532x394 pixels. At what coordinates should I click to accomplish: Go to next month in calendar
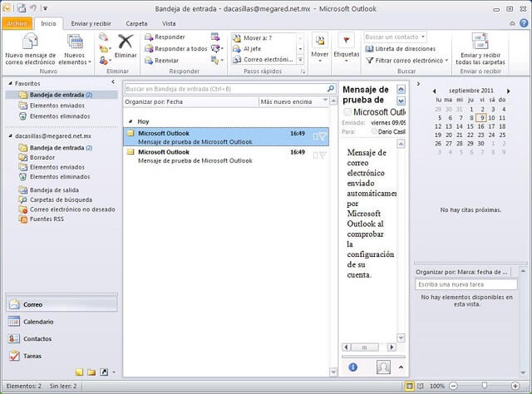pyautogui.click(x=508, y=91)
